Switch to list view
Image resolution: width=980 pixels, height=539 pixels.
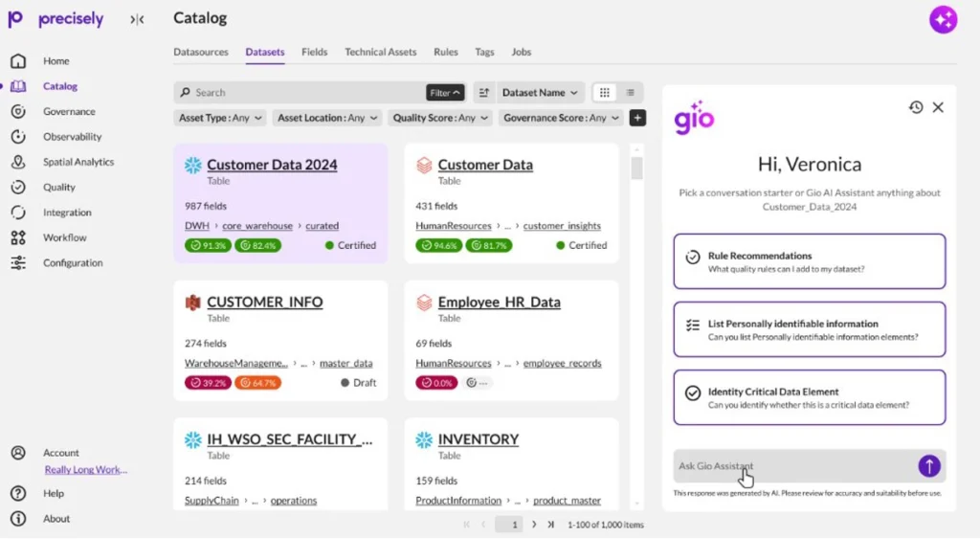point(630,93)
